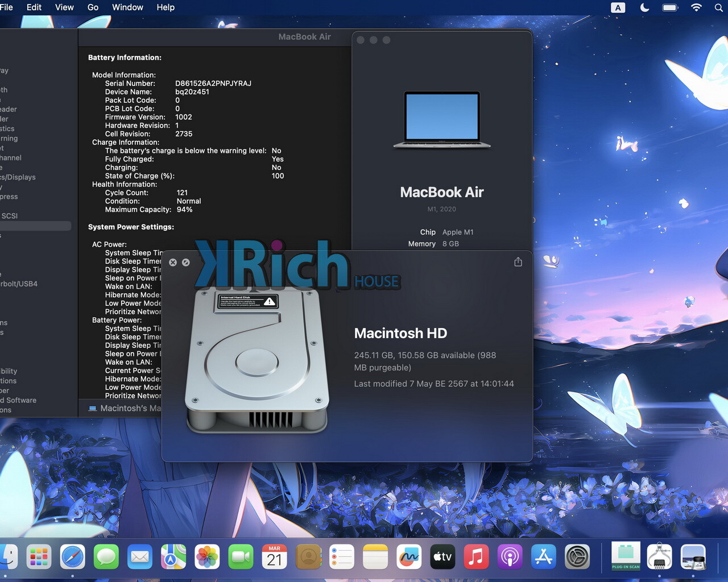This screenshot has height=582, width=728.
Task: Click the Fully Charged value Yes
Action: point(278,159)
